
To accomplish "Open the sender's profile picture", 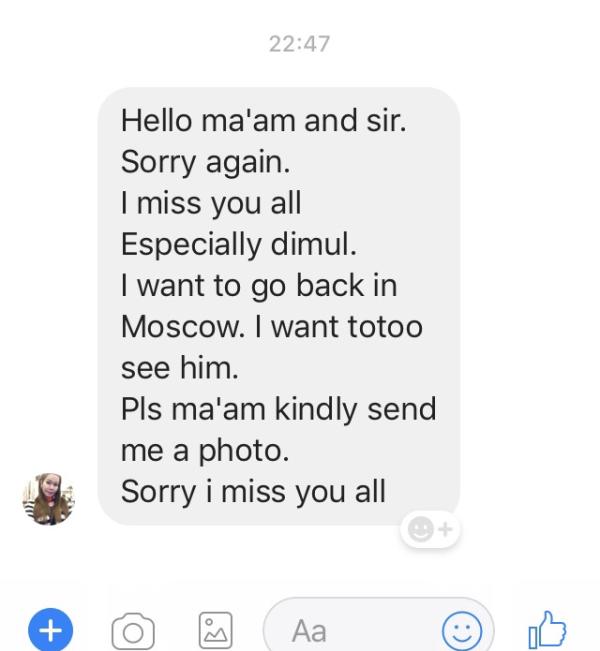I will pos(49,499).
